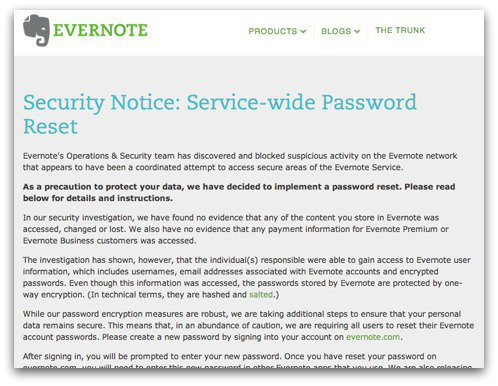Click the phrase 'below for details and instructions'
Screen dimensions: 498x386
pos(98,198)
